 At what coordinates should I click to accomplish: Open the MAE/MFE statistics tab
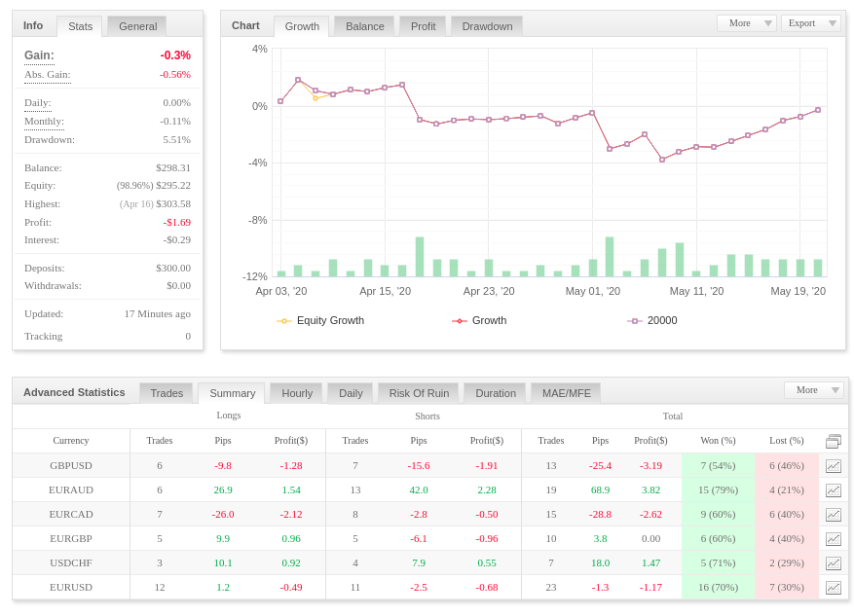(566, 393)
